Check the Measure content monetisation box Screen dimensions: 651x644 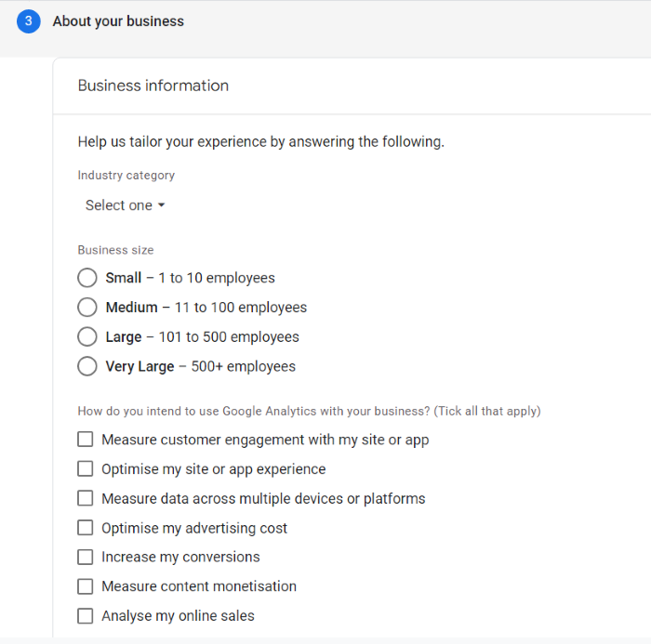click(86, 586)
